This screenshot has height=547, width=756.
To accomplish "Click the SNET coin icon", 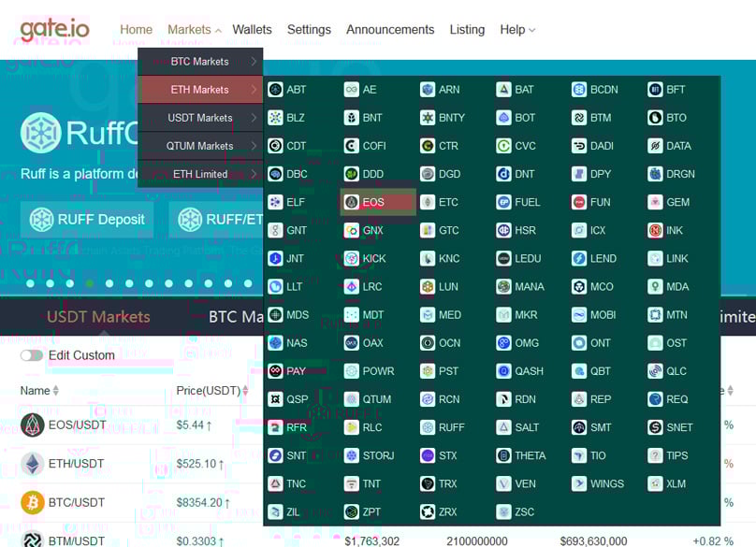I will tap(655, 427).
